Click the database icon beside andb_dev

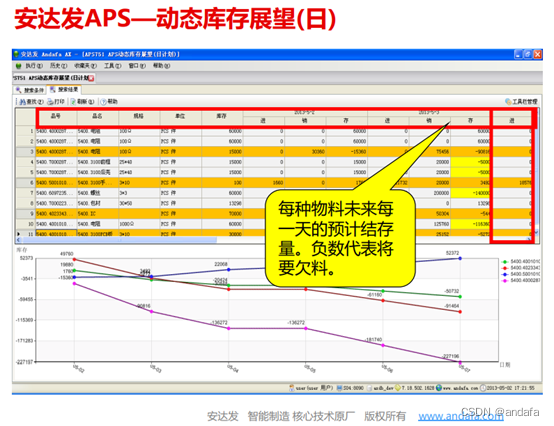pos(369,388)
